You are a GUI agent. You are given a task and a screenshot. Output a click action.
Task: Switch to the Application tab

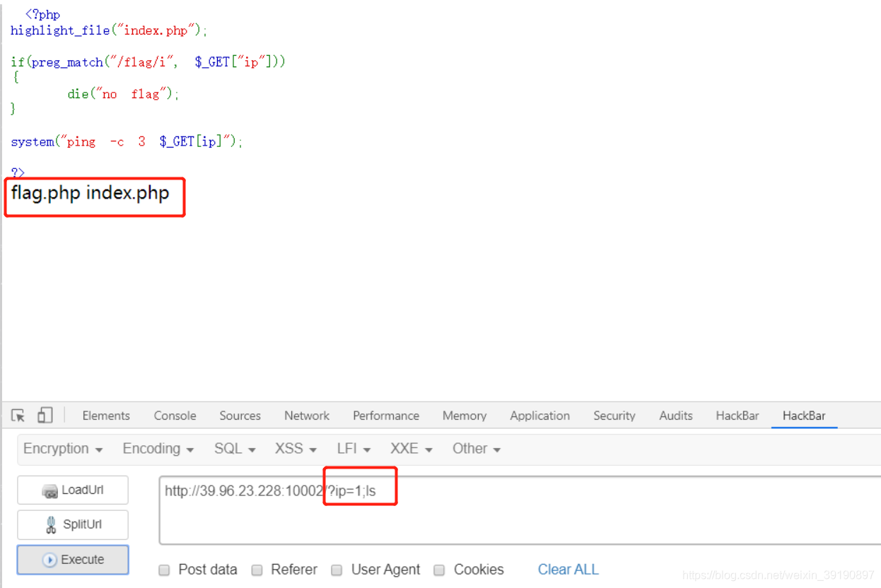540,416
